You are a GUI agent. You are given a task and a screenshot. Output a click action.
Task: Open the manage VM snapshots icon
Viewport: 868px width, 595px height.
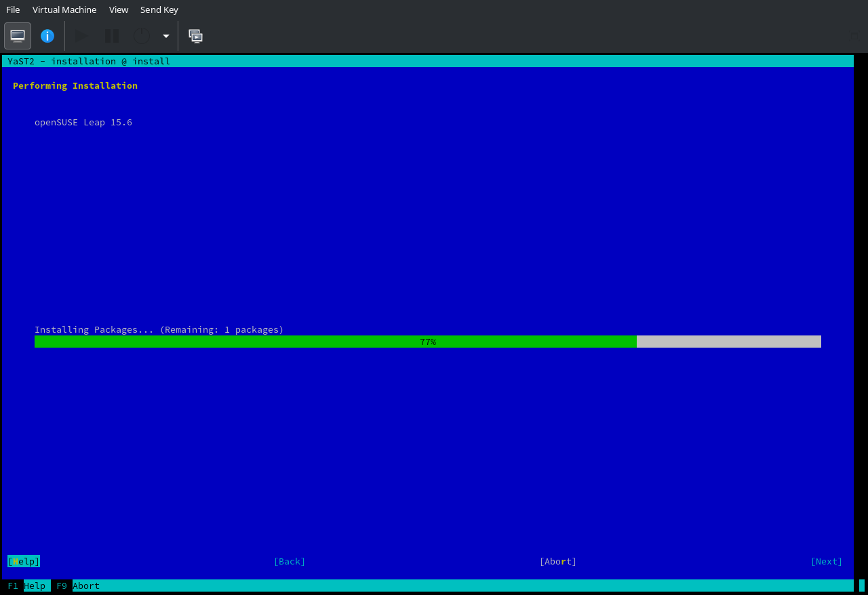click(x=196, y=36)
